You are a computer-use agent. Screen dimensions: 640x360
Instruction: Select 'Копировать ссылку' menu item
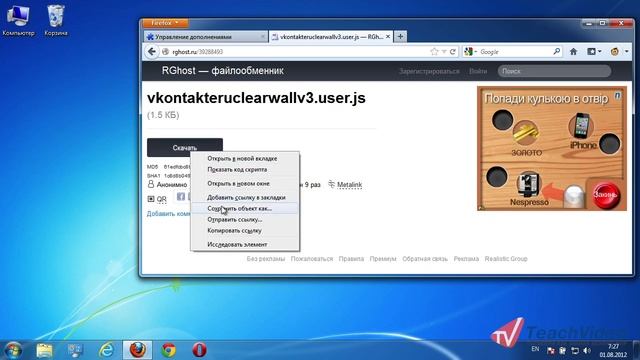click(x=245, y=231)
